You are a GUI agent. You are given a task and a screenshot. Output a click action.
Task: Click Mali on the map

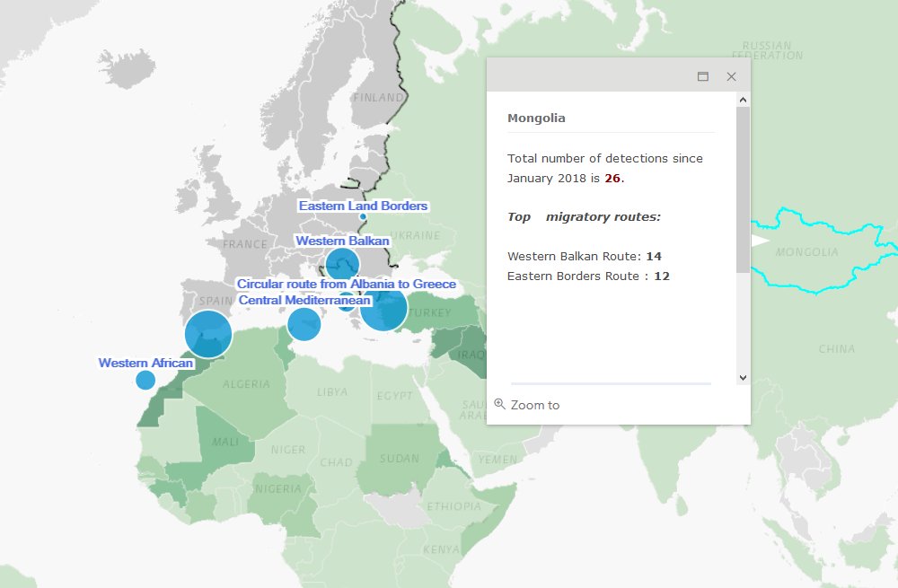(225, 442)
